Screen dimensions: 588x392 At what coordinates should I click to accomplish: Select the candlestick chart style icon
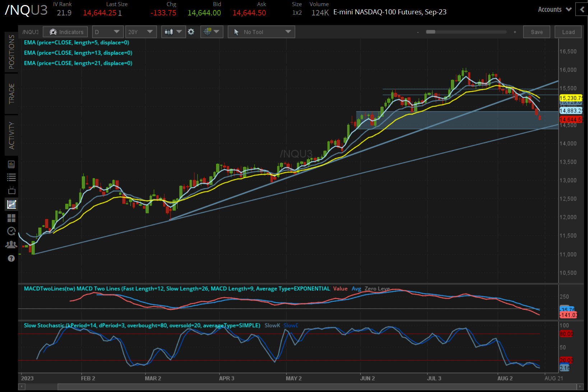[169, 32]
